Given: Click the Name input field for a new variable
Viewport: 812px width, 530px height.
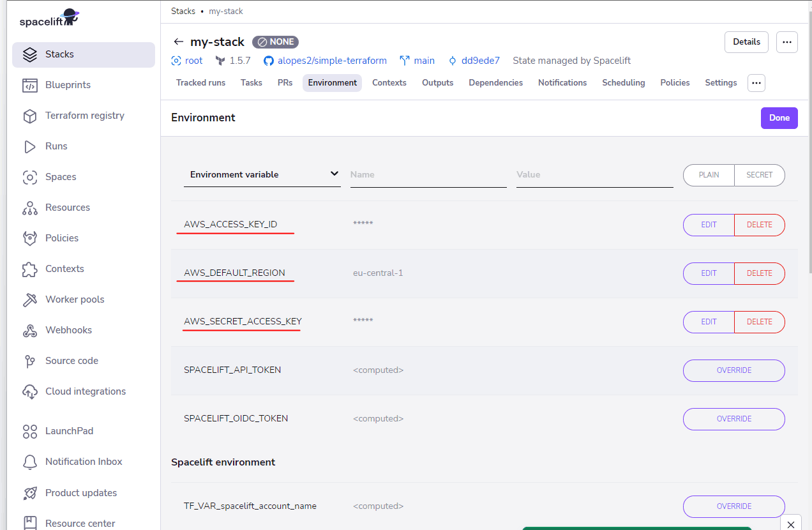Looking at the screenshot, I should (x=428, y=174).
